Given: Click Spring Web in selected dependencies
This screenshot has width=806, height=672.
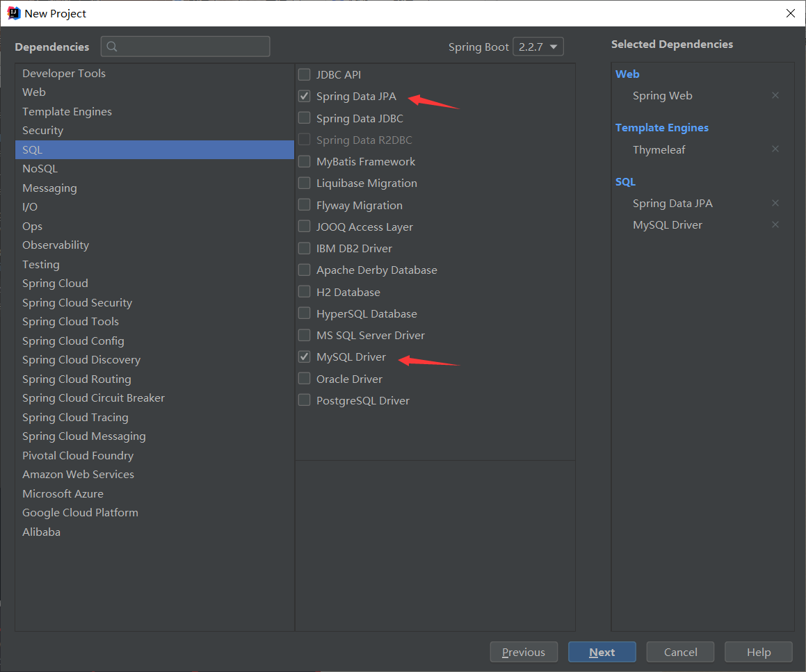Looking at the screenshot, I should point(663,96).
